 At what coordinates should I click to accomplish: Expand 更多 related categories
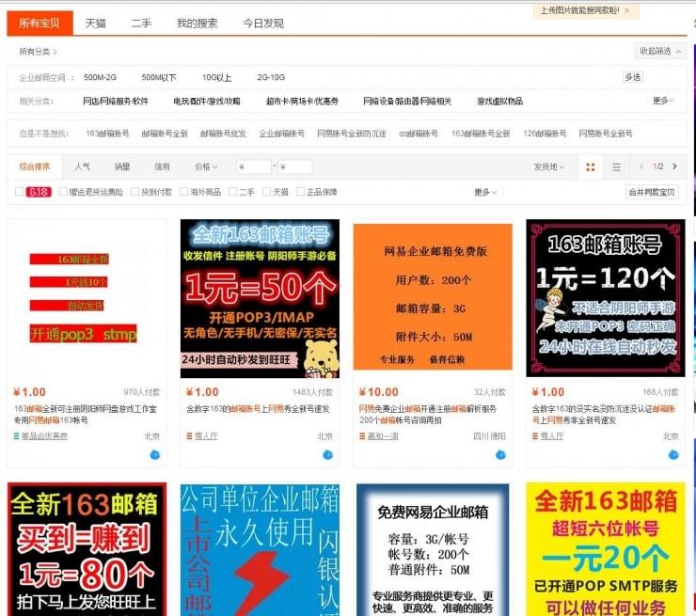point(663,101)
